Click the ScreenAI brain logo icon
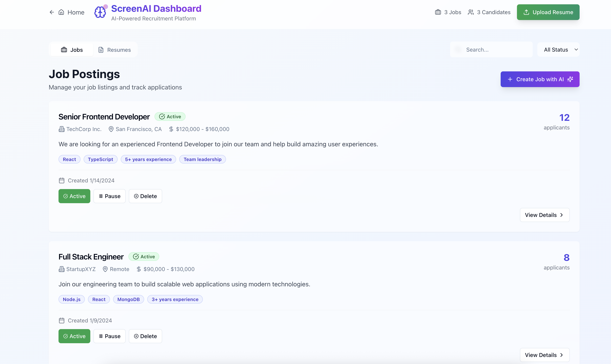Screen dimensions: 611x364 click(x=100, y=12)
